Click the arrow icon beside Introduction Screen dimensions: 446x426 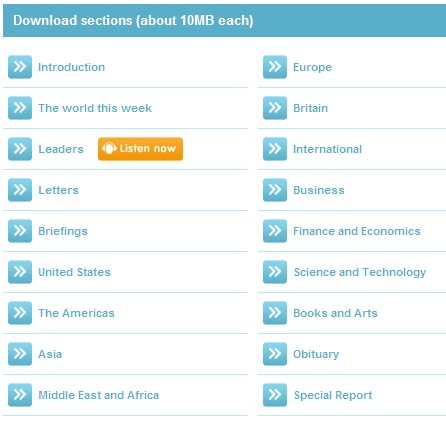point(20,67)
